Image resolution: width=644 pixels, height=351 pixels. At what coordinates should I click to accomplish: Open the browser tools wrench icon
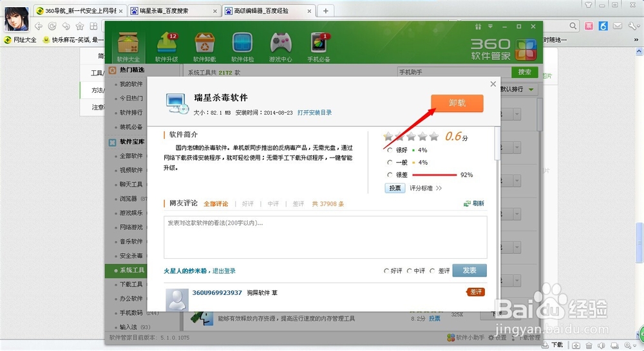point(632,26)
